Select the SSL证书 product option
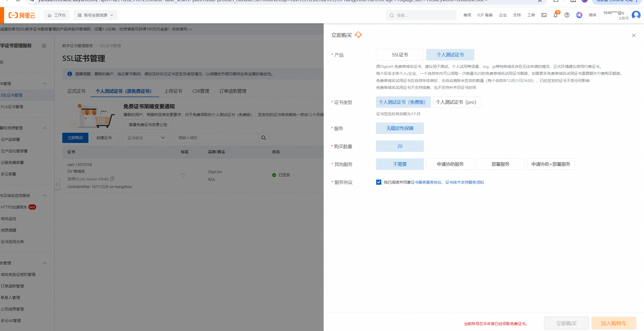Image resolution: width=644 pixels, height=331 pixels. (400, 55)
